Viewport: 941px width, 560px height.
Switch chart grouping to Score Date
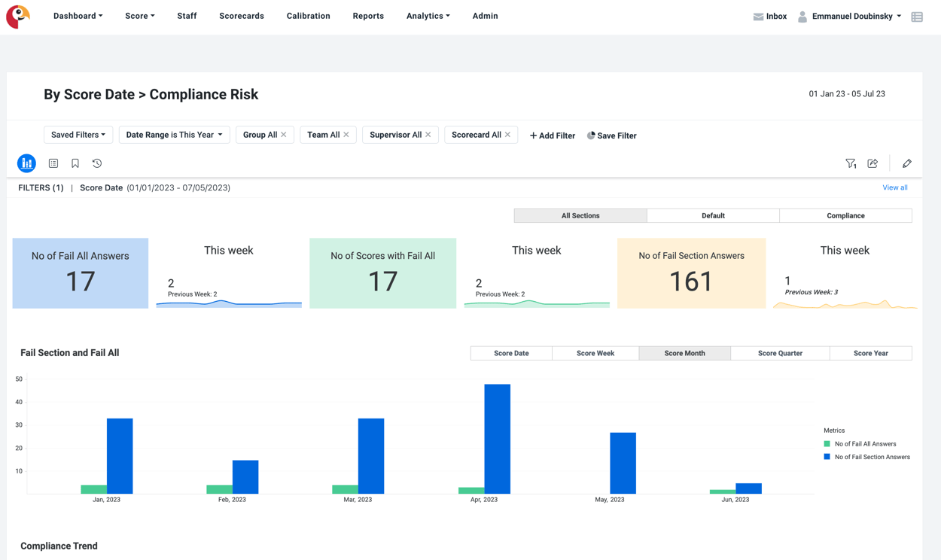tap(511, 353)
